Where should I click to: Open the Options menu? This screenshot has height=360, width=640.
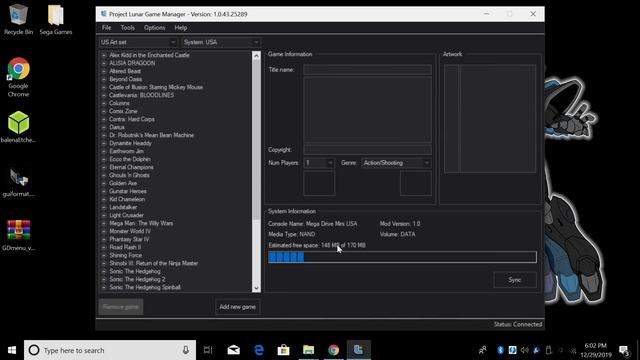[154, 28]
